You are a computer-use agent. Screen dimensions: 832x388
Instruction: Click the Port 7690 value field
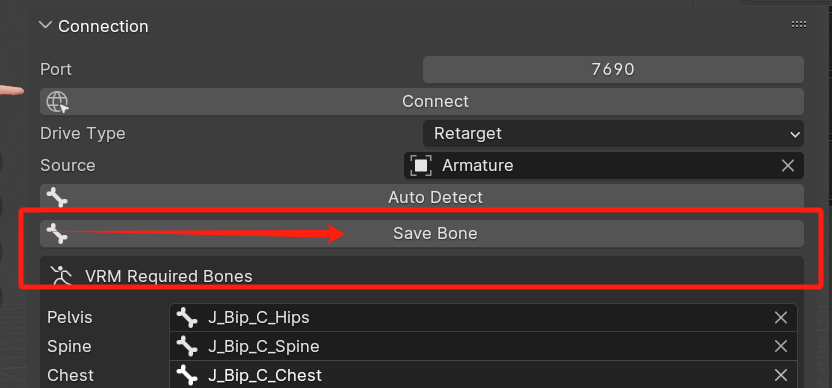(613, 70)
